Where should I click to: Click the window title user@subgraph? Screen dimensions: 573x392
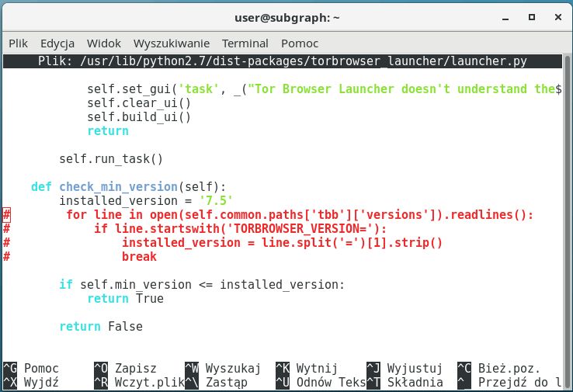click(286, 18)
